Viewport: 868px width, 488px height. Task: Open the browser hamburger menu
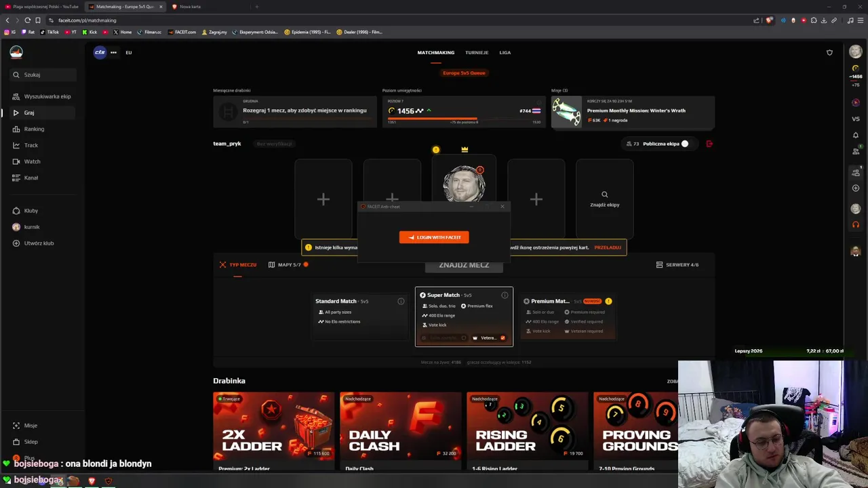point(860,20)
